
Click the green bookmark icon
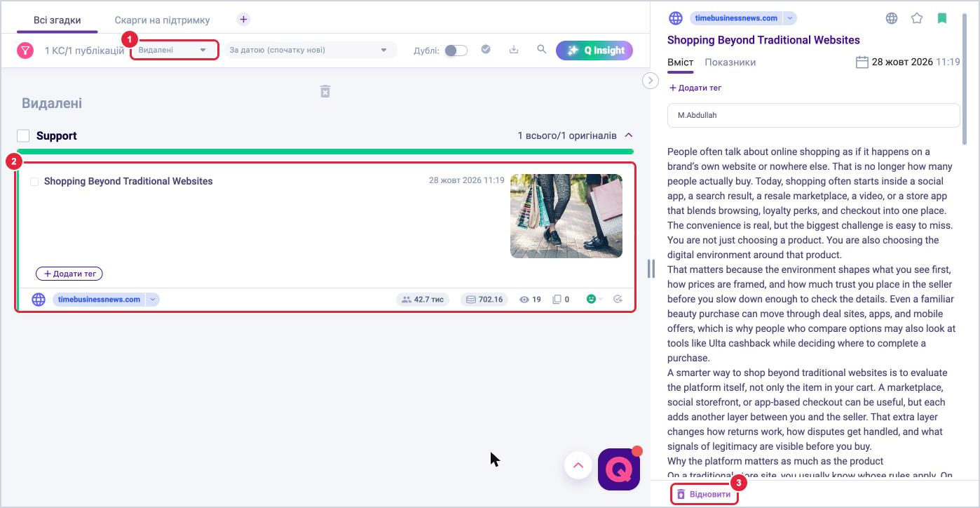point(942,18)
